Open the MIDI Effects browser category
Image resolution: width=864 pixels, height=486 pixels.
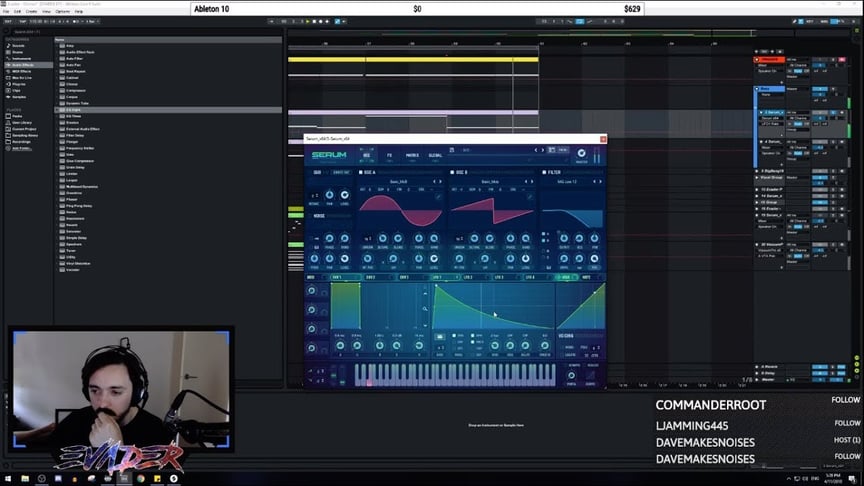pyautogui.click(x=21, y=71)
